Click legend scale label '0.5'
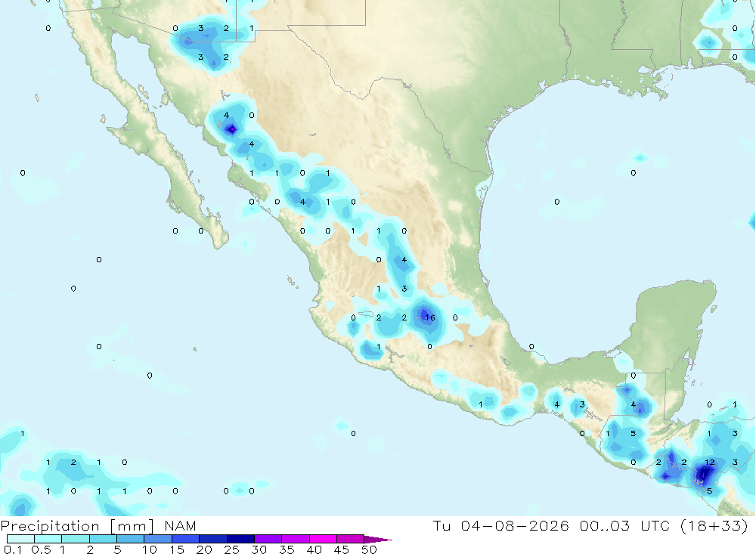The height and width of the screenshot is (554, 756). tap(41, 549)
